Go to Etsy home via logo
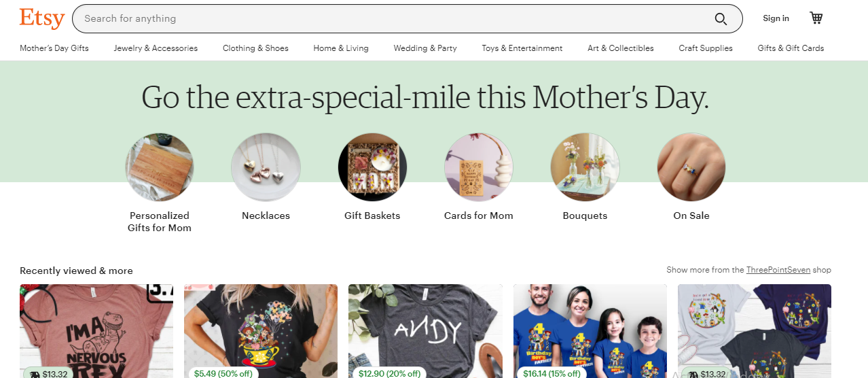This screenshot has width=868, height=378. (x=42, y=18)
